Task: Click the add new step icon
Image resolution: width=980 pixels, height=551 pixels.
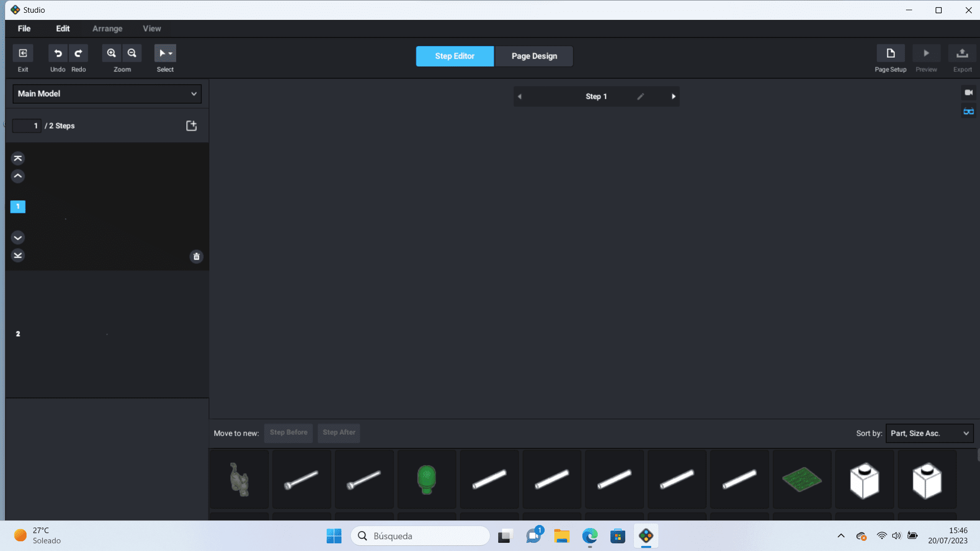Action: [x=191, y=126]
